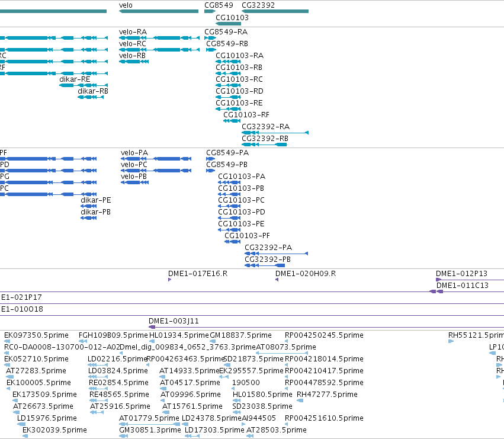Select transcript velo-RA label
Screen dimensions: 504x439
click(133, 32)
